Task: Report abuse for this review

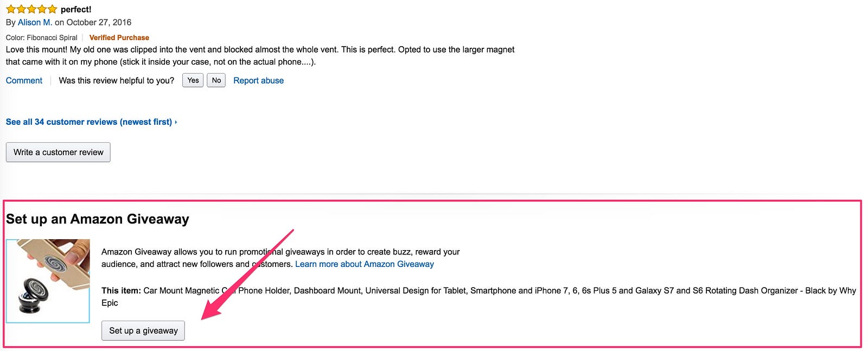Action: click(258, 80)
